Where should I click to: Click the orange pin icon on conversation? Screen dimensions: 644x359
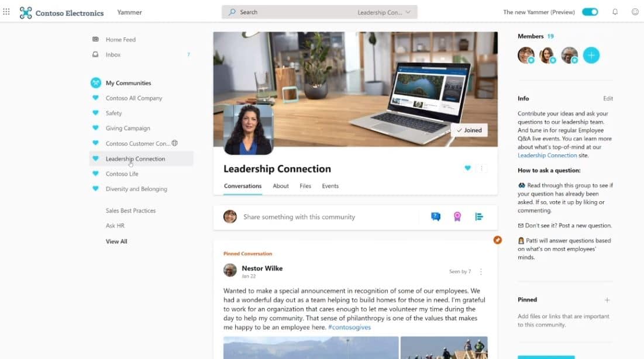pos(497,240)
